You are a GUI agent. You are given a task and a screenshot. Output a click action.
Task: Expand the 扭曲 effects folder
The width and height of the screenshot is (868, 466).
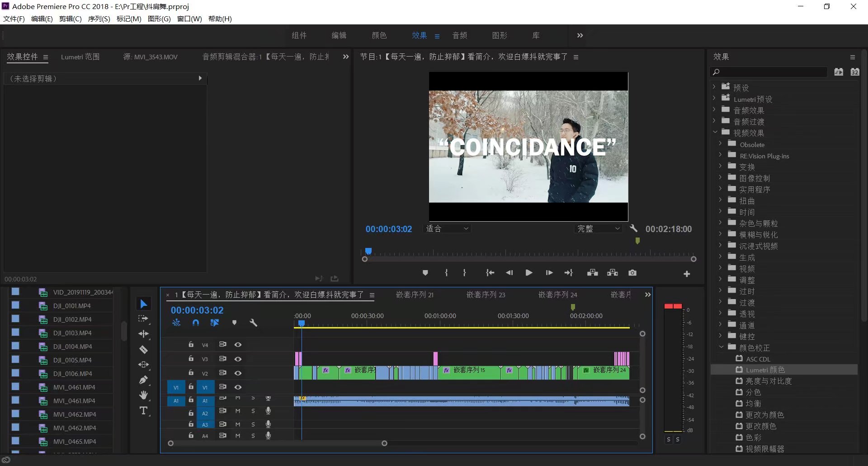click(721, 200)
